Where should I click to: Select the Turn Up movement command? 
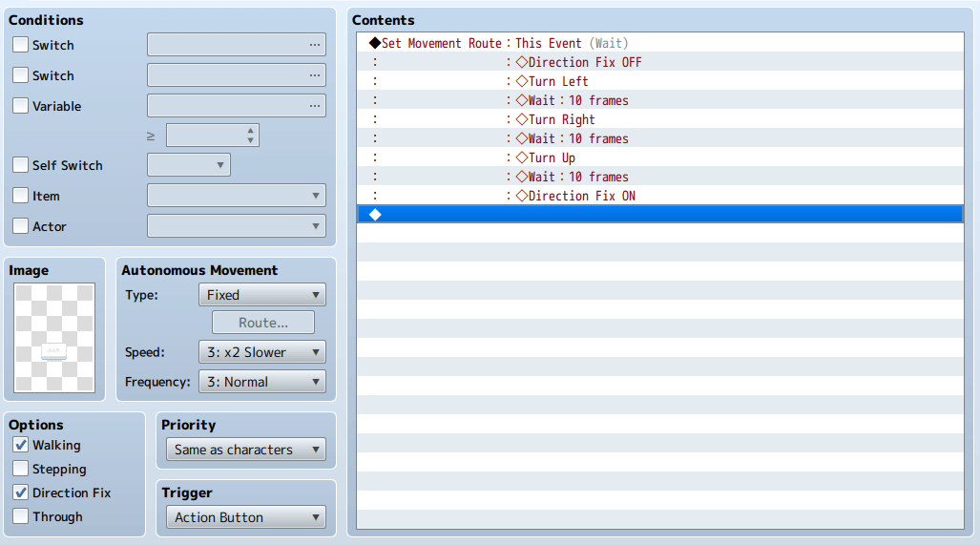(x=552, y=157)
